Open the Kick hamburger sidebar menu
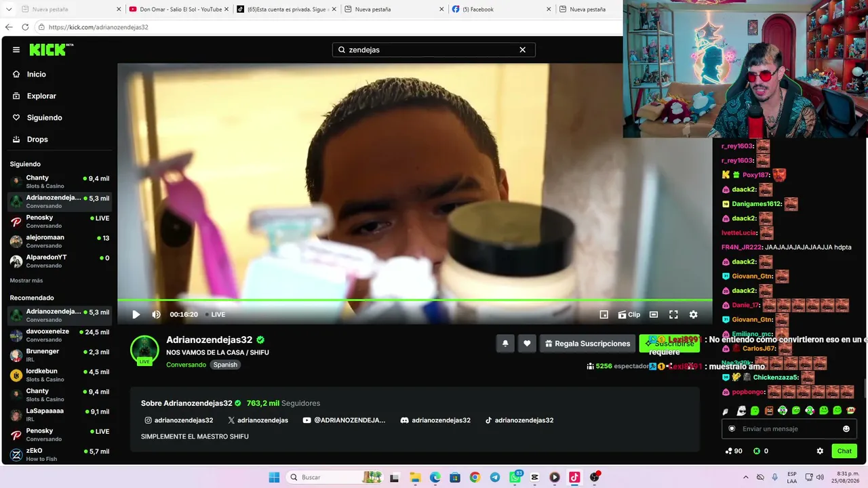This screenshot has width=868, height=488. pyautogui.click(x=16, y=49)
